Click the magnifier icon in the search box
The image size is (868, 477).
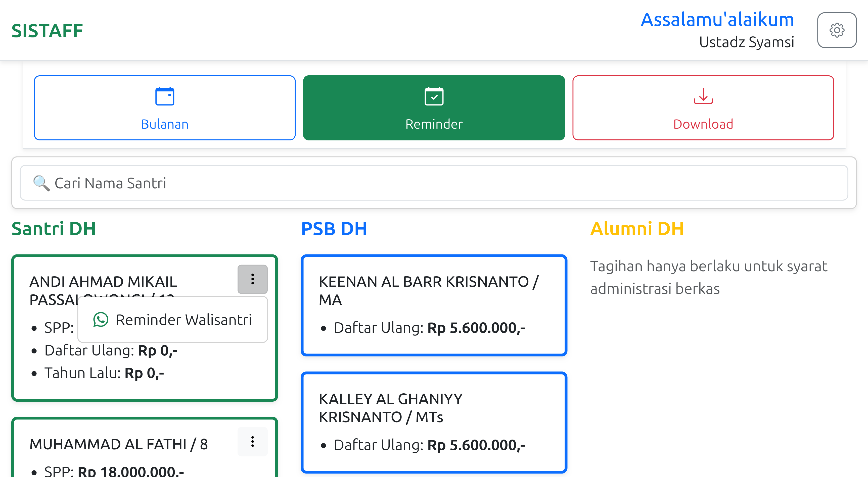(x=41, y=183)
